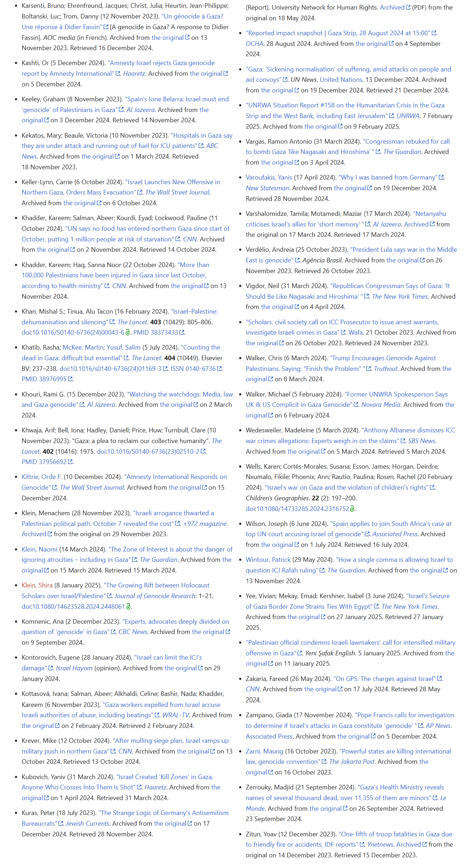Open the CBC News link

point(133,632)
